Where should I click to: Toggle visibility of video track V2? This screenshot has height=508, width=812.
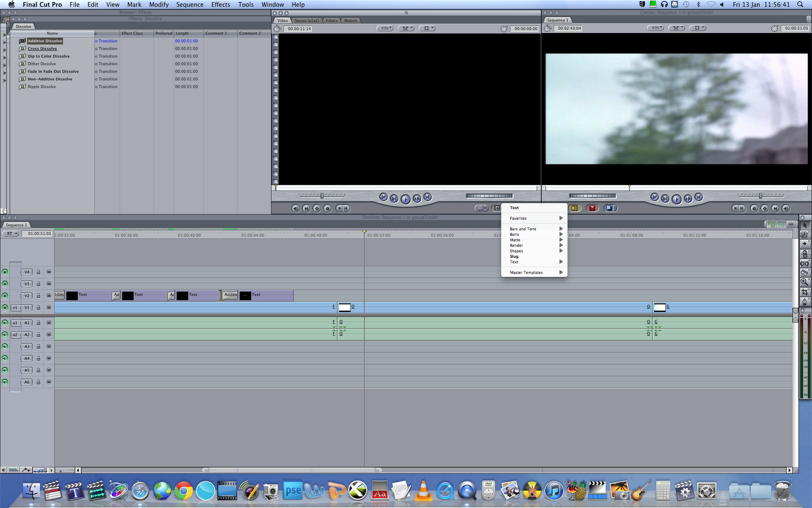coord(5,296)
